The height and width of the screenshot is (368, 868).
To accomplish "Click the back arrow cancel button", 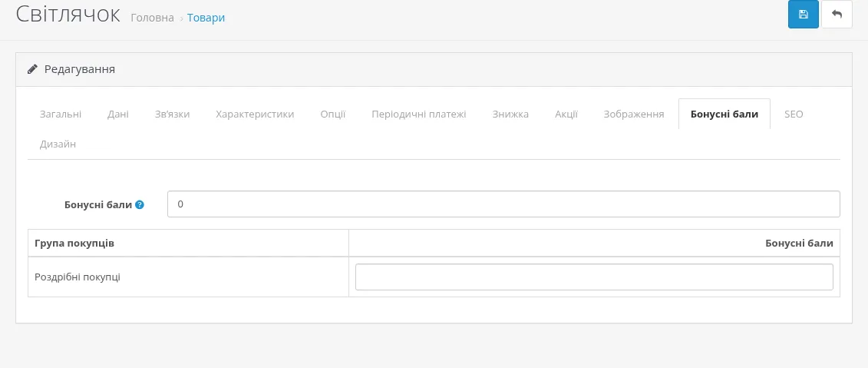I will tap(837, 15).
